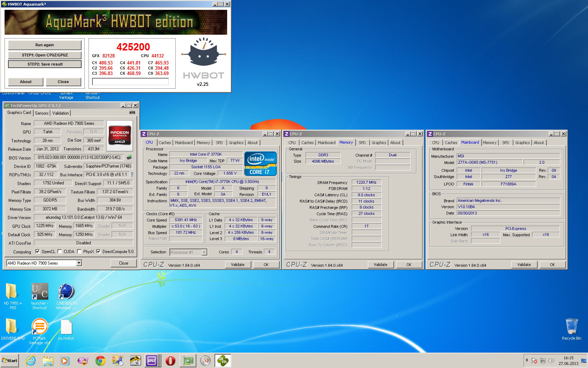Select the PCMark Vantage x64 desktop shortcut

39,331
